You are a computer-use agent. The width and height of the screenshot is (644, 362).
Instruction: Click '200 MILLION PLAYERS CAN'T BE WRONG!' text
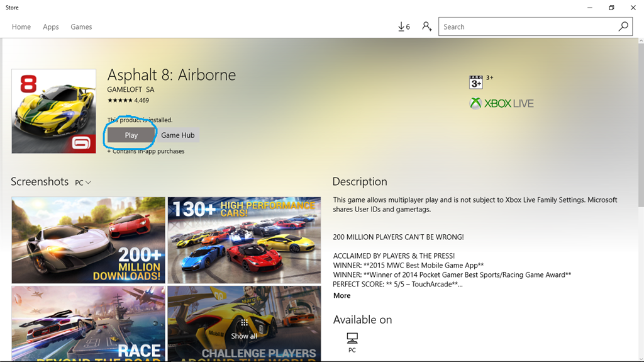398,237
